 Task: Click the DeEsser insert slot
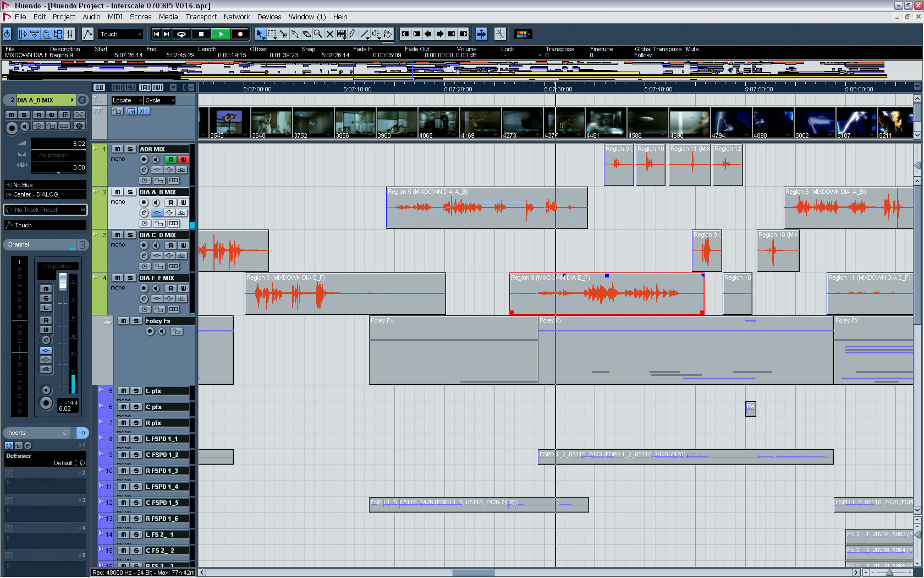(45, 459)
